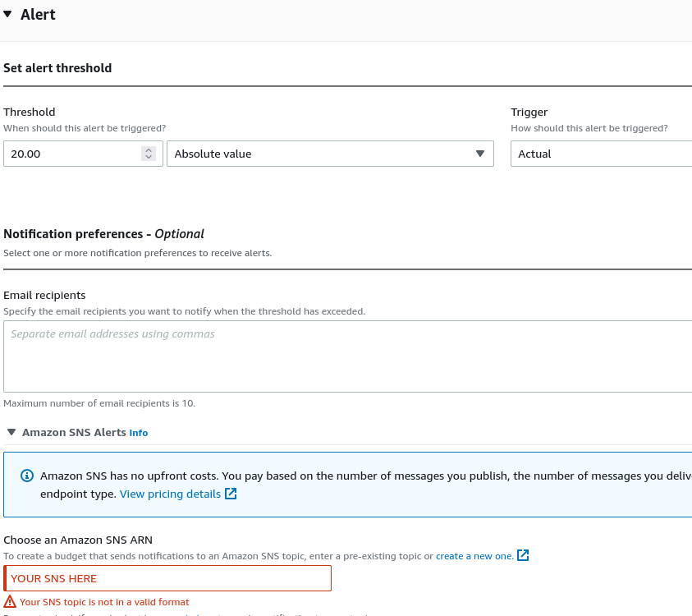Click the external-link icon after View pricing details
Viewport: 692px width, 616px height.
tap(232, 494)
